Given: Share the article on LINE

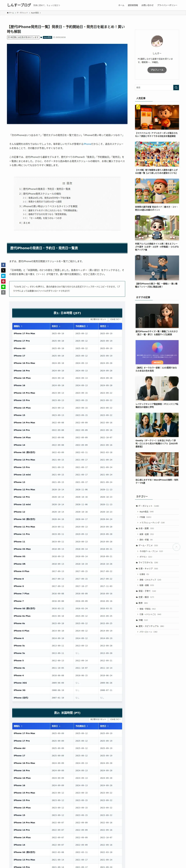Looking at the screenshot, I should [x=3, y=287].
